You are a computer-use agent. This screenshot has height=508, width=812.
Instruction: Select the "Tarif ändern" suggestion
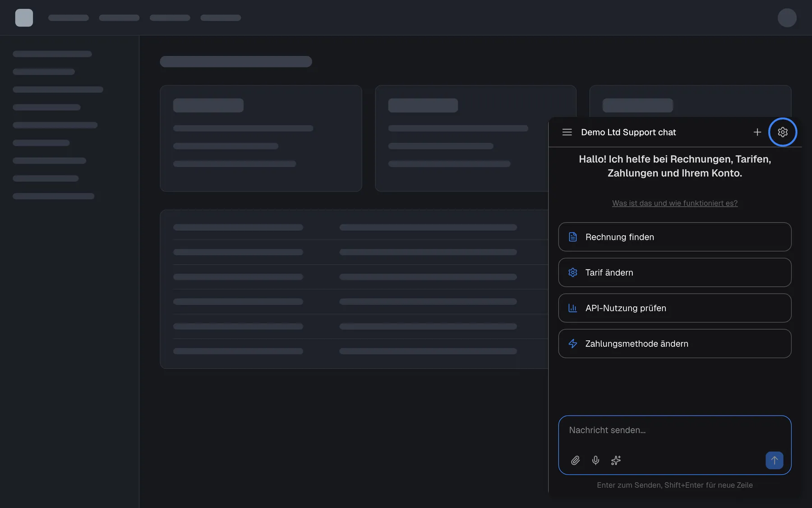(675, 272)
